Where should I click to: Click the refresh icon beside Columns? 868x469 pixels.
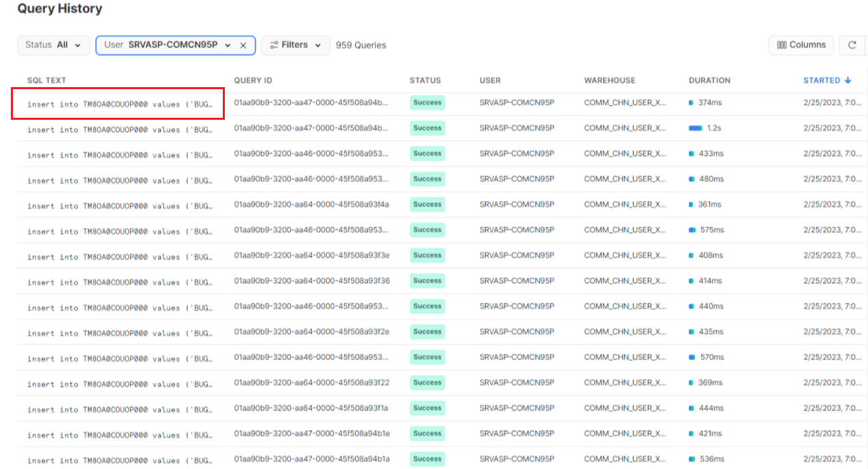852,45
